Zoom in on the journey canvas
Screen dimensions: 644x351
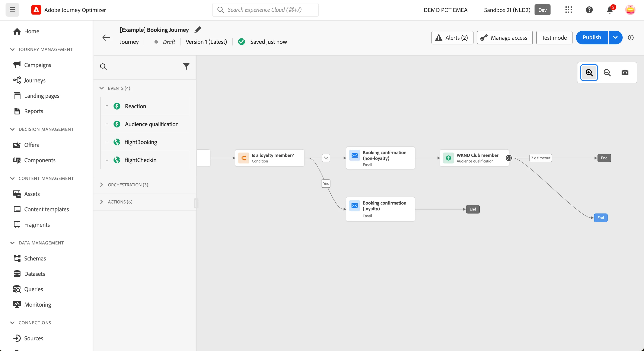(589, 73)
